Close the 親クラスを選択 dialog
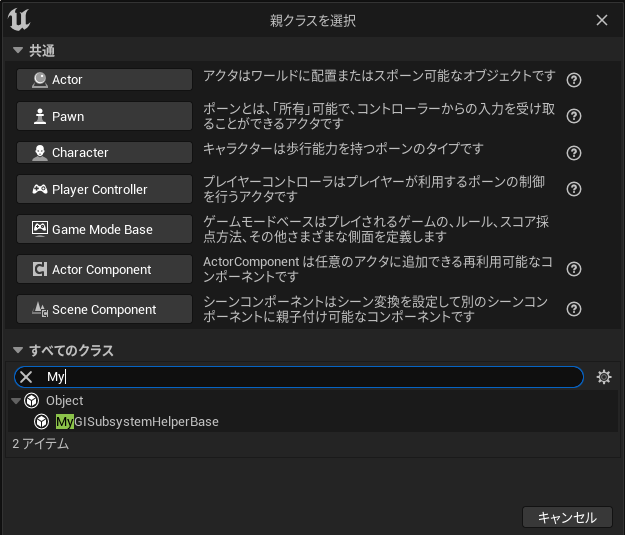 click(x=602, y=20)
